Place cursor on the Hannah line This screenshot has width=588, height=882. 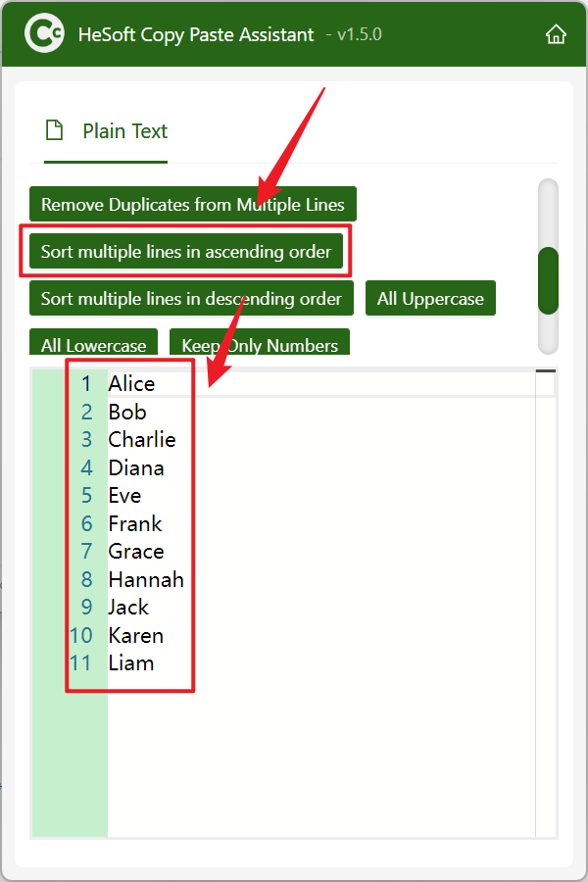click(146, 579)
